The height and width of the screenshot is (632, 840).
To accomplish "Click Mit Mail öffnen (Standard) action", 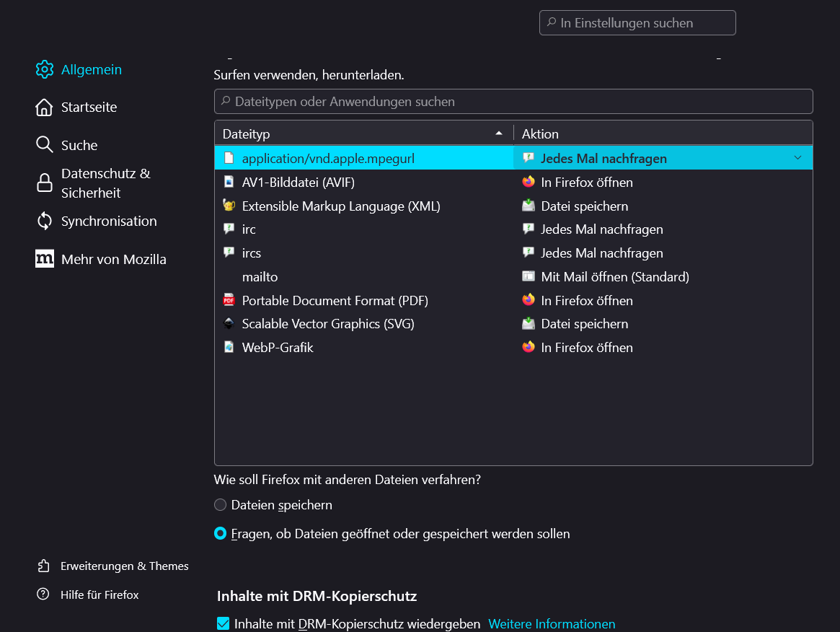I will point(615,276).
